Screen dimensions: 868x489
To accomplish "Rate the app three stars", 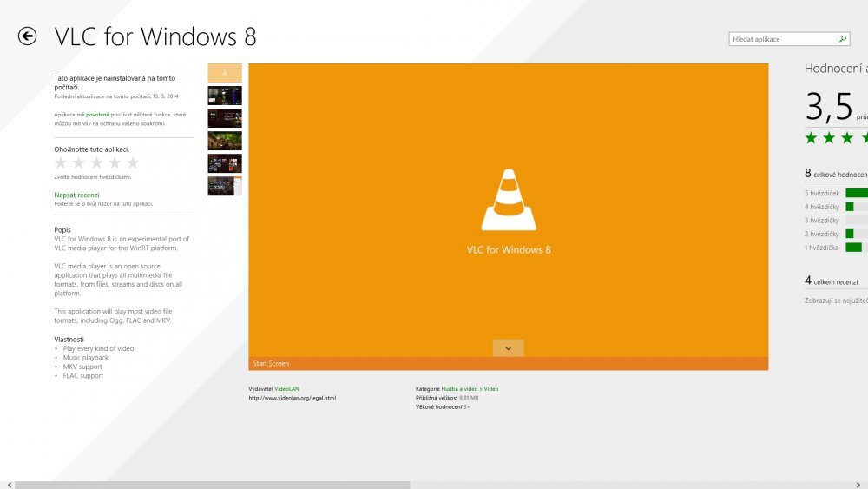I will (97, 162).
